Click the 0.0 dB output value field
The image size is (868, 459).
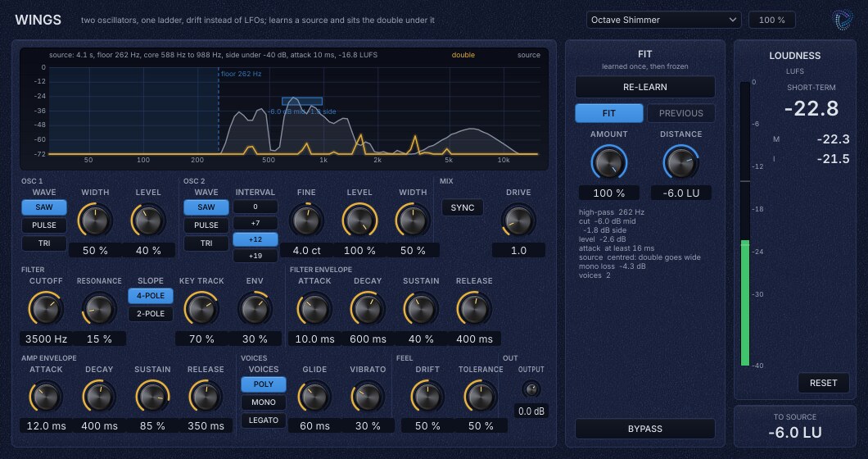pyautogui.click(x=531, y=411)
